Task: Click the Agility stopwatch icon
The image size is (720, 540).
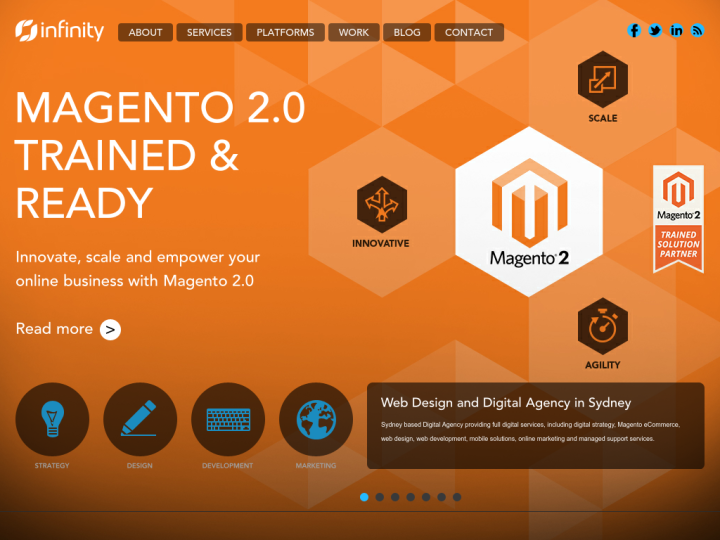Action: pyautogui.click(x=603, y=326)
